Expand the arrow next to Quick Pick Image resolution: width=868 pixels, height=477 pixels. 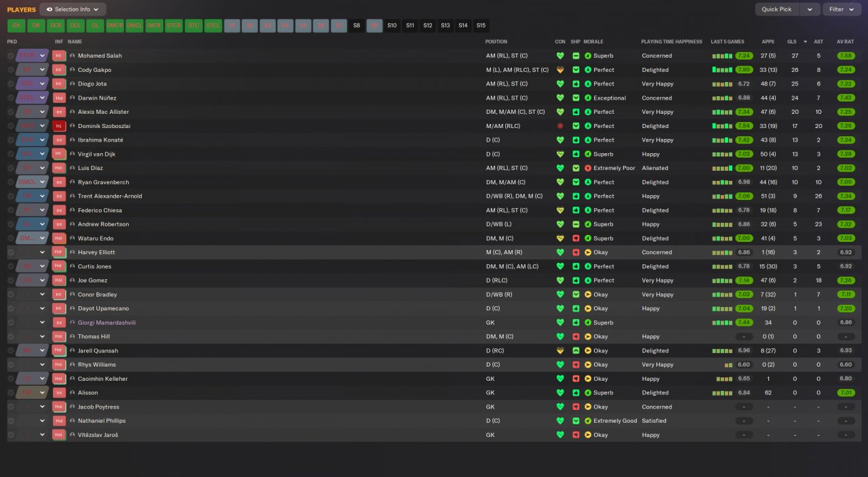coord(810,9)
